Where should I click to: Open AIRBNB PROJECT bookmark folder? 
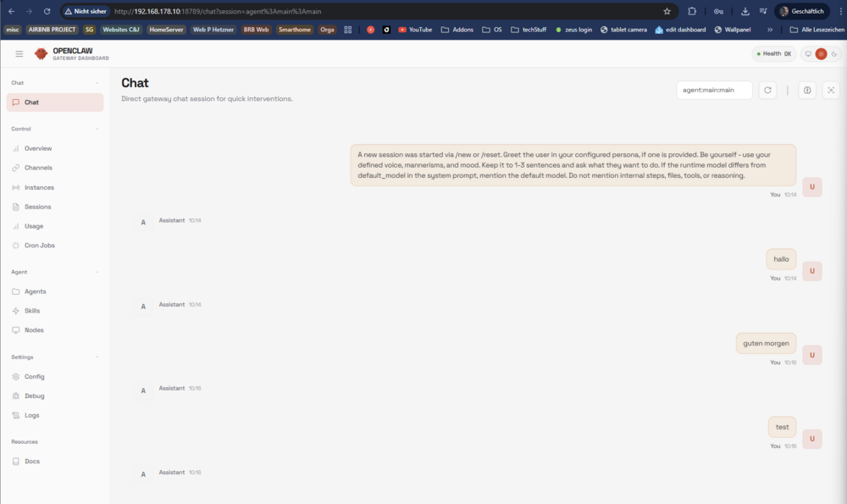52,30
